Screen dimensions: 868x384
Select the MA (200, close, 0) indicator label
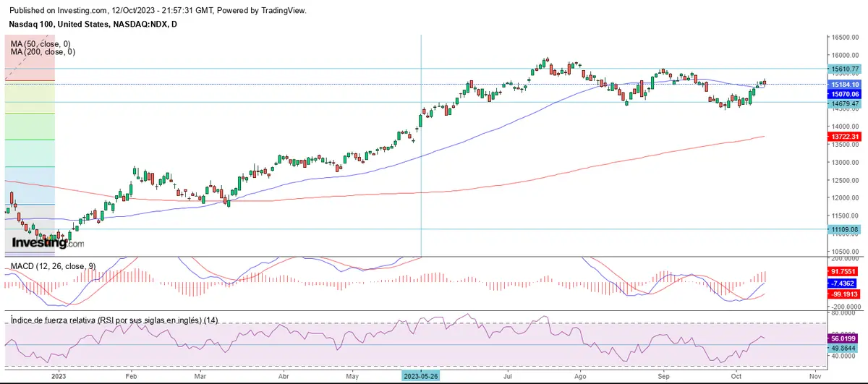(43, 52)
